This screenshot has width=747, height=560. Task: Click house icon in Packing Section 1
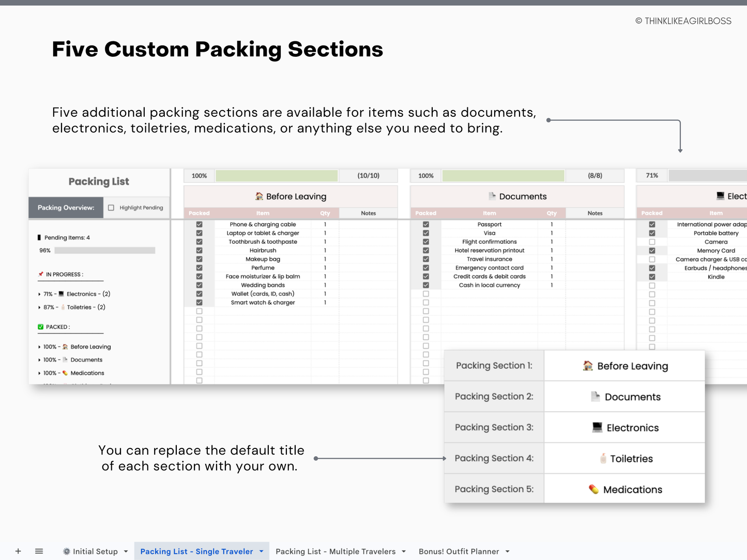pos(588,366)
